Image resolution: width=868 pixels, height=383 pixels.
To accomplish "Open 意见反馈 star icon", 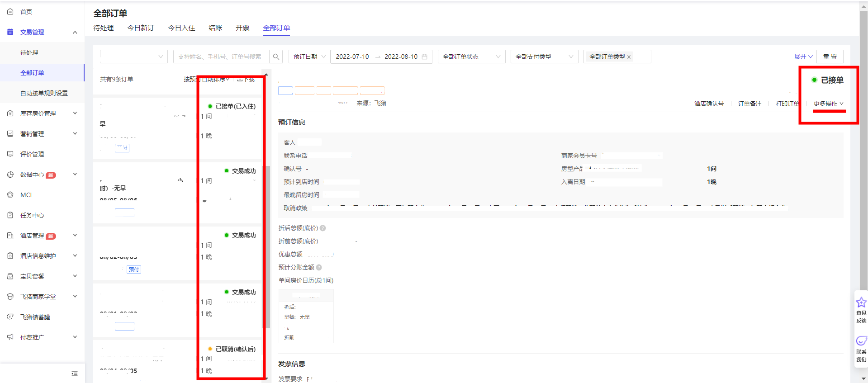I will (x=861, y=302).
